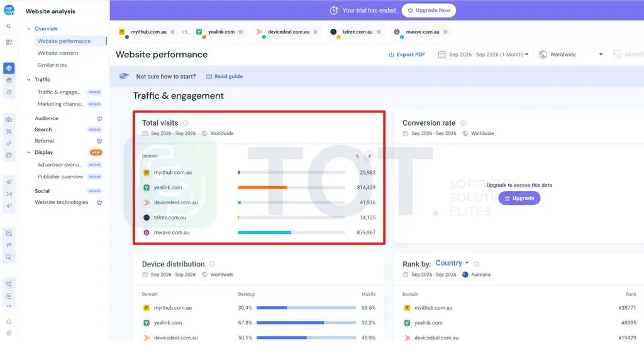This screenshot has height=362, width=644.
Task: Click number column toggle in Total visits
Action: (370, 156)
